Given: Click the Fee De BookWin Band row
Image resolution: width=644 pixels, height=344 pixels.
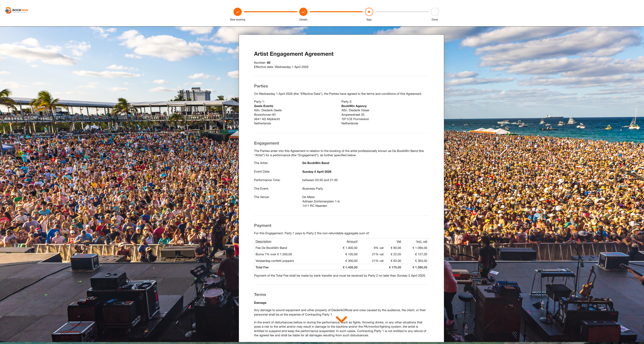Looking at the screenshot, I should point(271,248).
